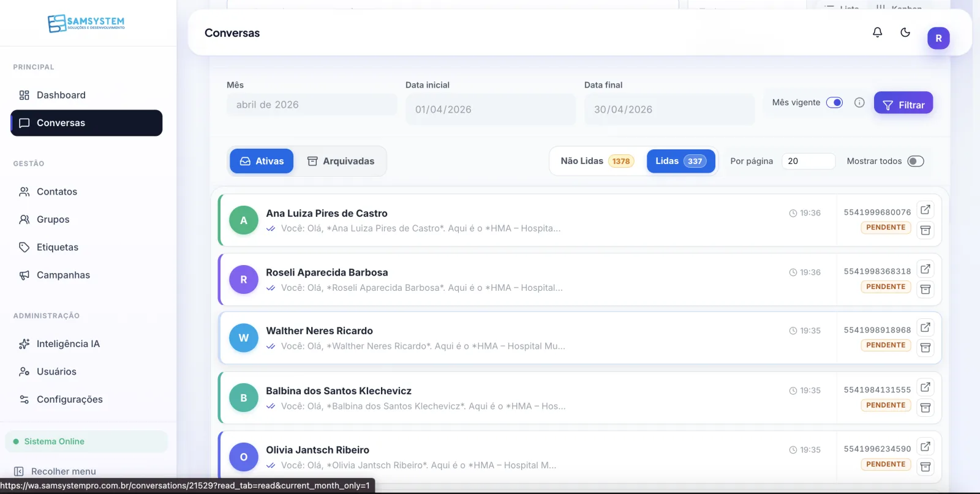Click the Filtrar button

point(903,105)
